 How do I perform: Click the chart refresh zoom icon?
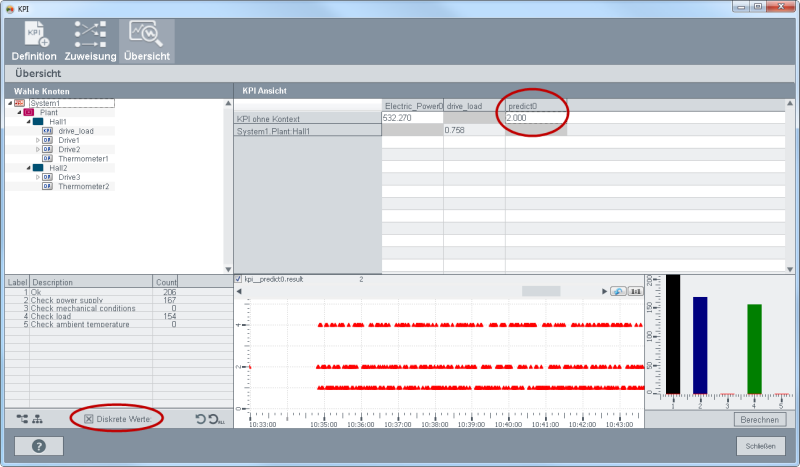(x=618, y=291)
